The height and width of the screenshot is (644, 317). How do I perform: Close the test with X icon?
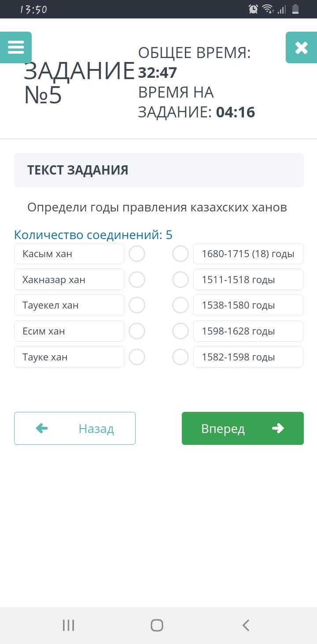point(301,47)
